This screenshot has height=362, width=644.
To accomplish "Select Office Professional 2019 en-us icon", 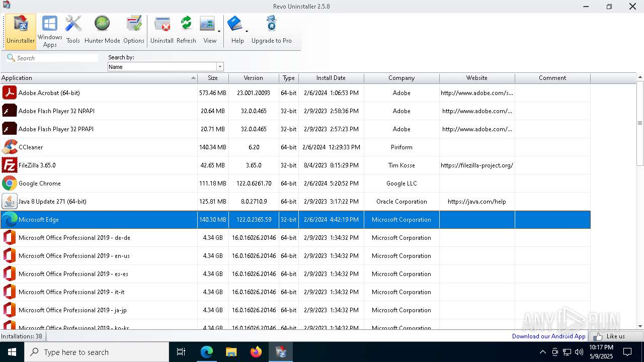I will [9, 255].
